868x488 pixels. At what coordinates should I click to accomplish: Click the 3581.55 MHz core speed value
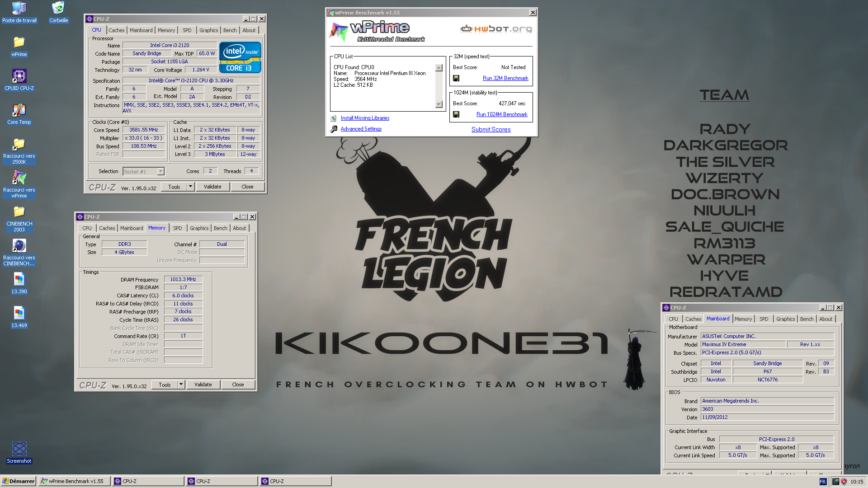(x=144, y=130)
